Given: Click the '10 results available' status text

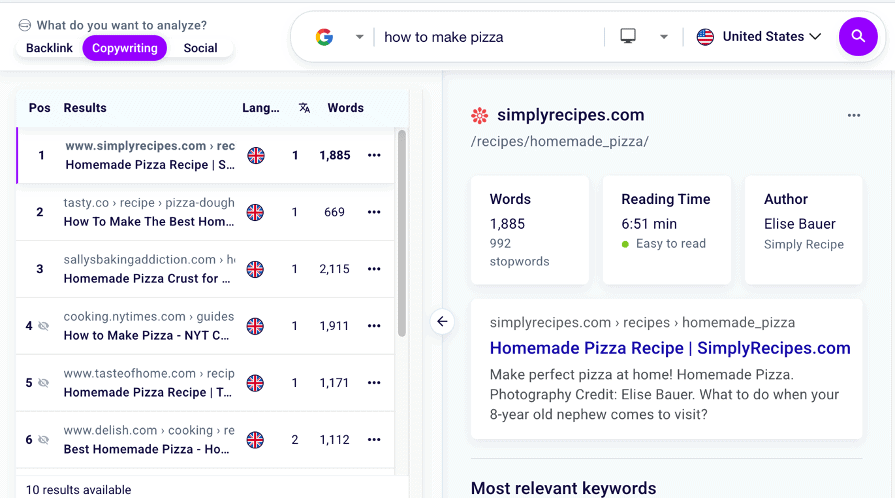Looking at the screenshot, I should [x=78, y=490].
